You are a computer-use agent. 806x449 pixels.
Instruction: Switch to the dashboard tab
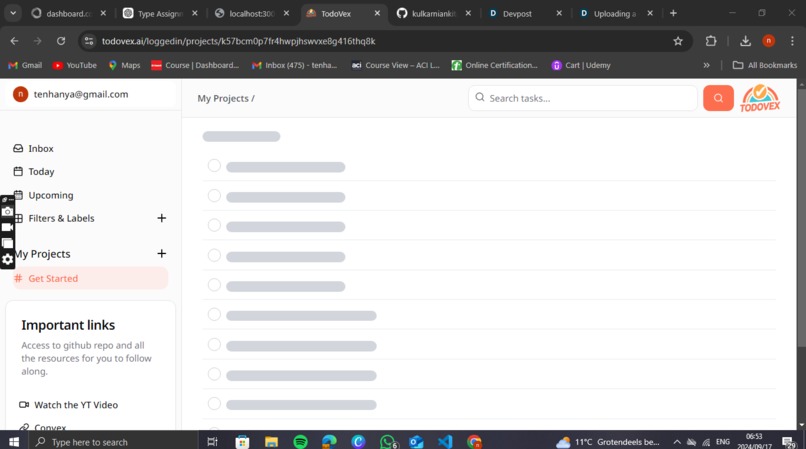coord(68,13)
